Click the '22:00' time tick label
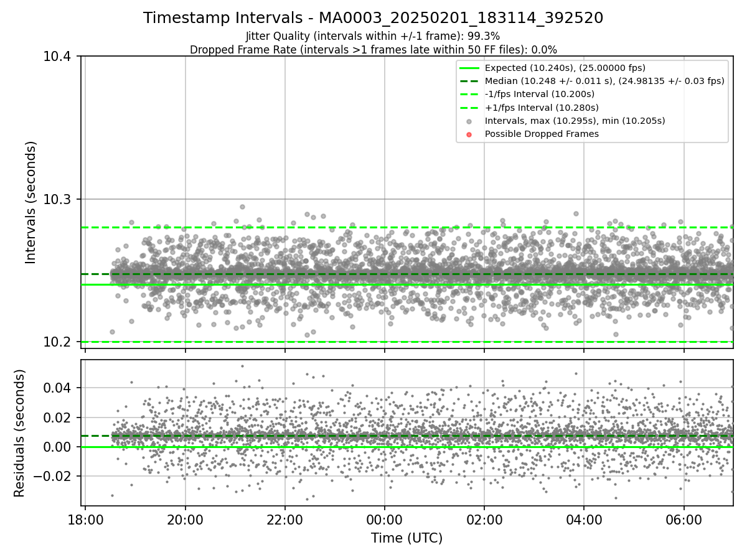The width and height of the screenshot is (747, 560). click(x=284, y=519)
